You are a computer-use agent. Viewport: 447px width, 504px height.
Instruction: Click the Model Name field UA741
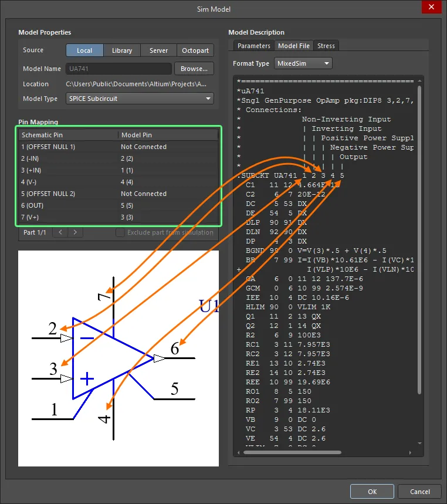(x=118, y=69)
